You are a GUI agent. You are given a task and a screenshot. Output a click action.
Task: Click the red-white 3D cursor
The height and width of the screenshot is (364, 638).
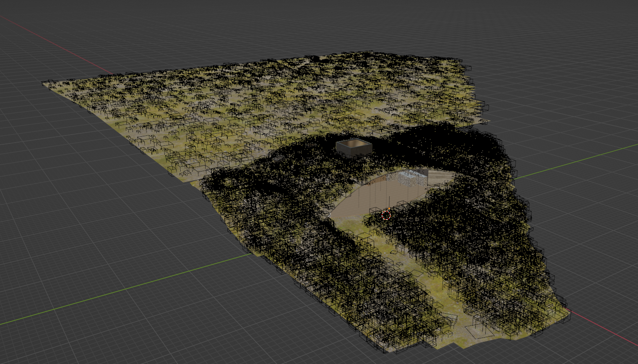point(386,216)
